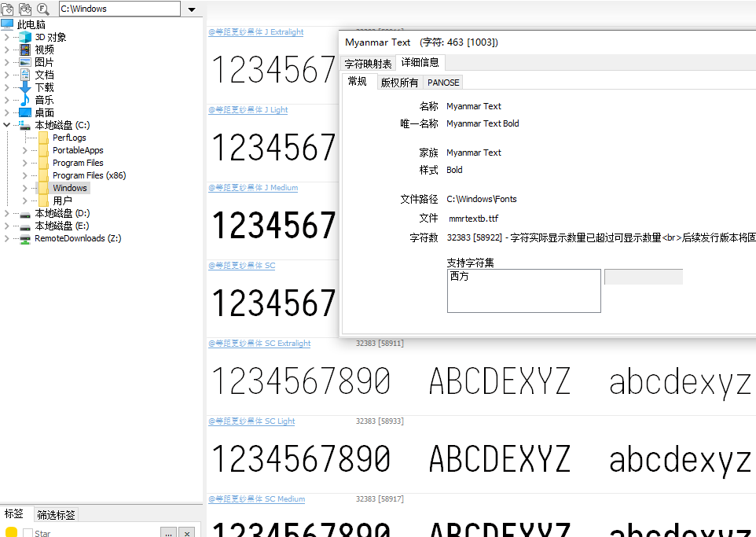Image resolution: width=756 pixels, height=537 pixels.
Task: Switch to the 版权所有 tab
Action: tap(399, 83)
